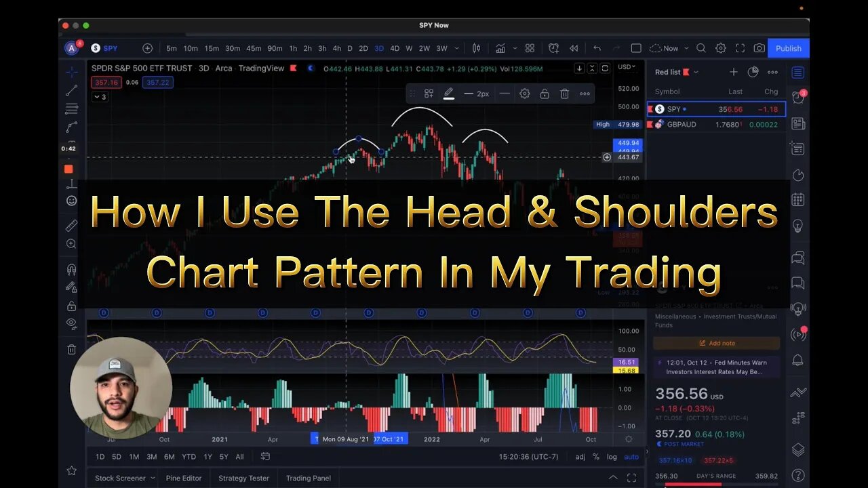Open the watchlist panel icon in sidebar
This screenshot has width=868, height=488.
coord(798,73)
